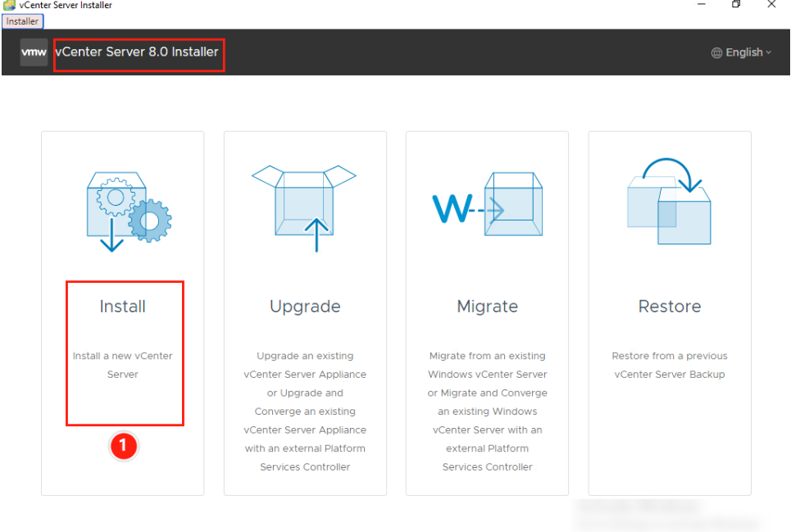Screen dimensions: 800x532
Task: Open the Installer menu
Action: pyautogui.click(x=22, y=21)
